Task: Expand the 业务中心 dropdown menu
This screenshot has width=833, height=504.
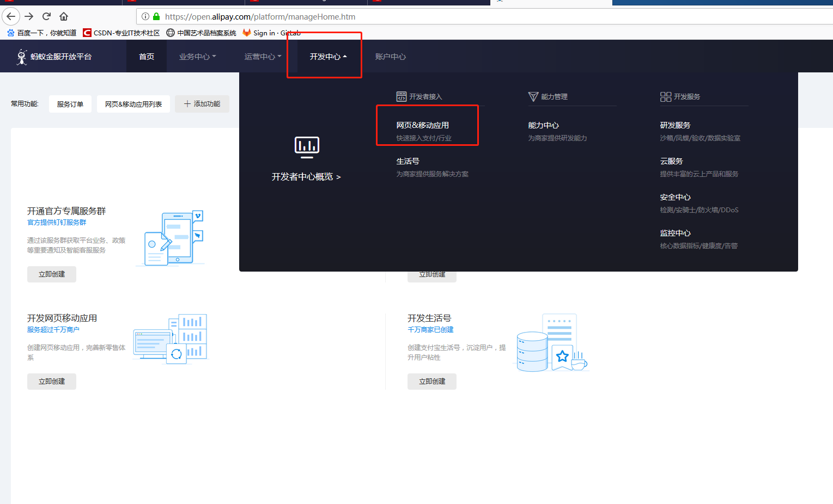Action: pos(198,57)
